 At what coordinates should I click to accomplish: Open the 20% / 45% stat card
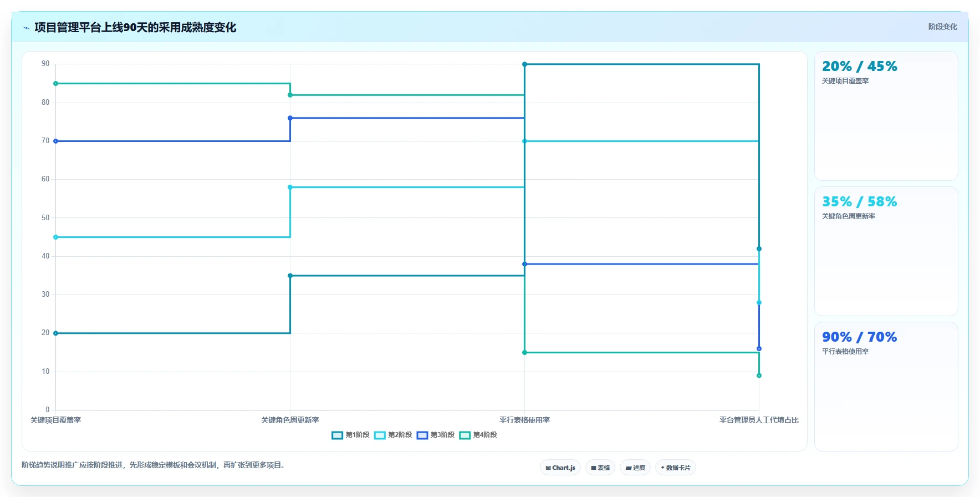click(x=886, y=116)
